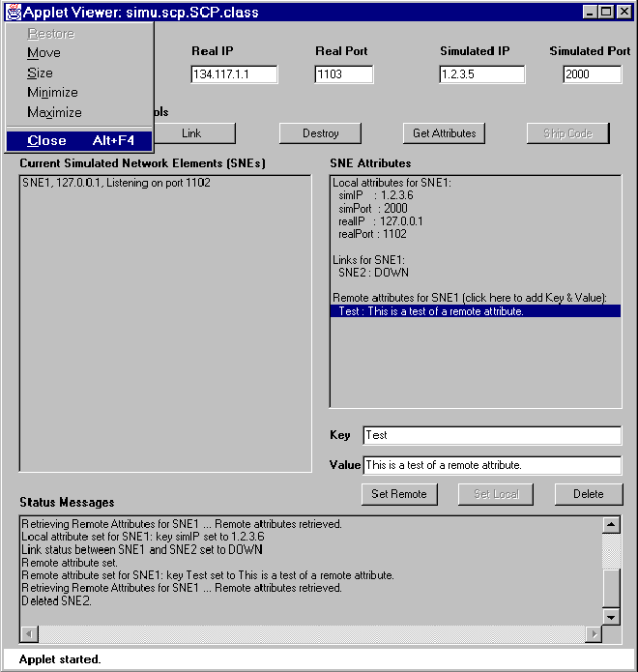Viewport: 638px width, 672px height.
Task: Select the highlighted Test remote attribute row
Action: tap(476, 311)
